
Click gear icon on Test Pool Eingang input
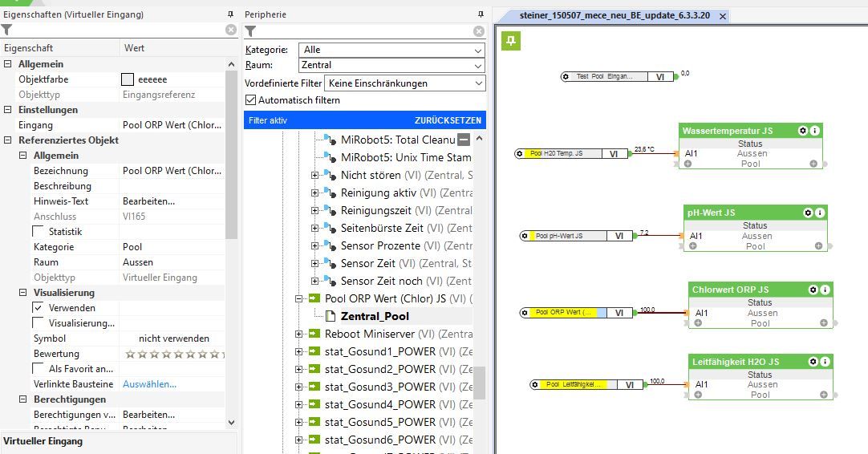(x=566, y=77)
